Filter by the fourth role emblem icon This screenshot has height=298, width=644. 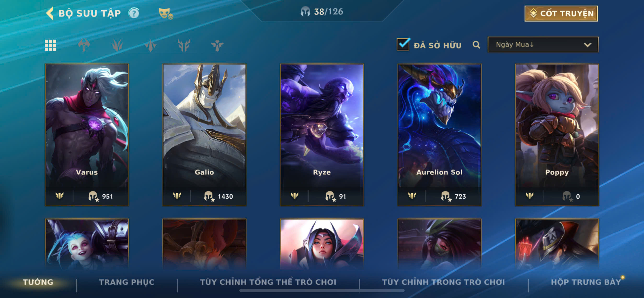point(184,45)
